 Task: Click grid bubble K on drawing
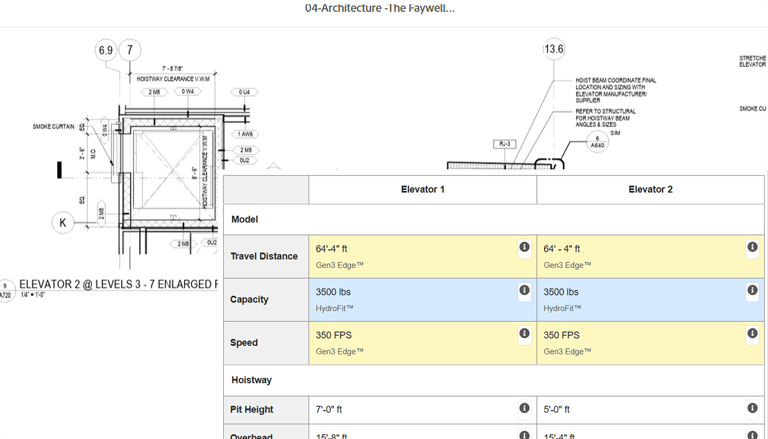63,223
